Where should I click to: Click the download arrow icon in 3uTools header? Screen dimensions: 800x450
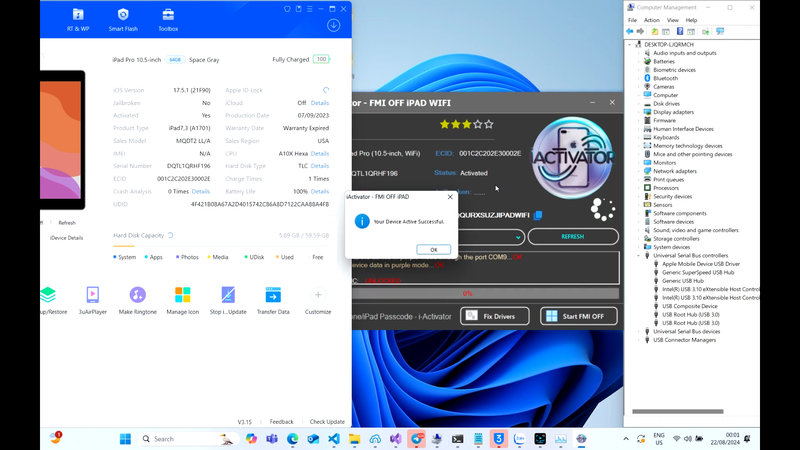pos(334,26)
